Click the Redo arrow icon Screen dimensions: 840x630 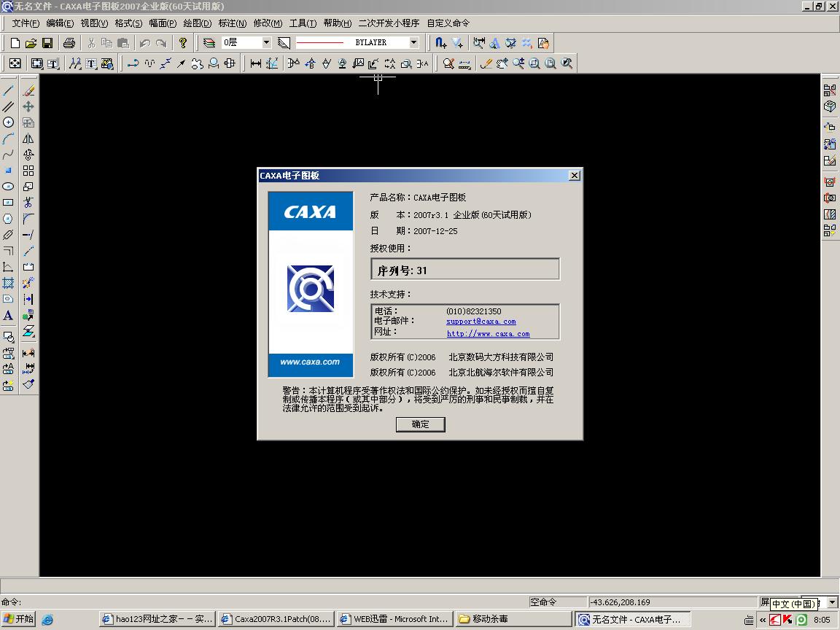click(160, 43)
